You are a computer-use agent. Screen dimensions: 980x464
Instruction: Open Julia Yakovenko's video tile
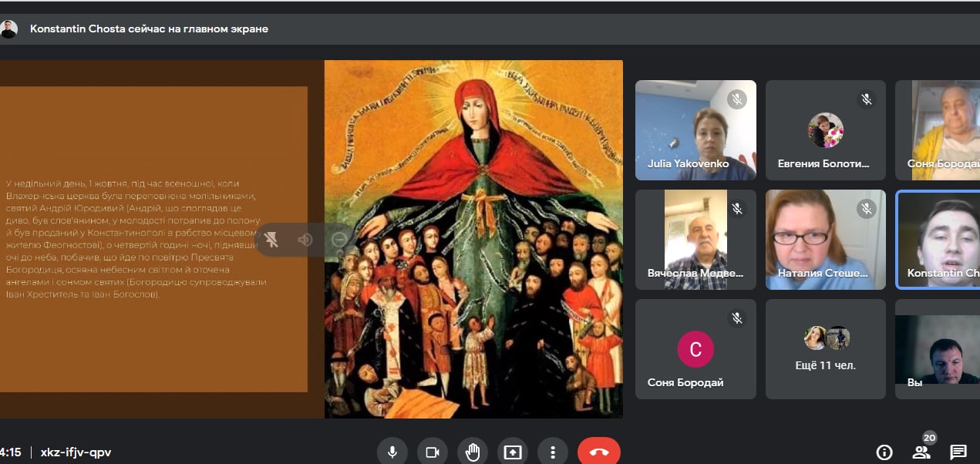click(x=695, y=130)
